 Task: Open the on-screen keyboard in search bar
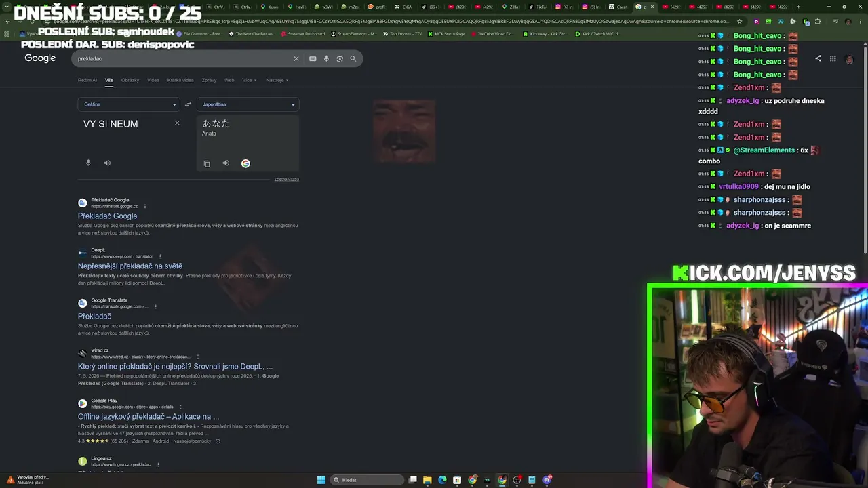[x=313, y=59]
